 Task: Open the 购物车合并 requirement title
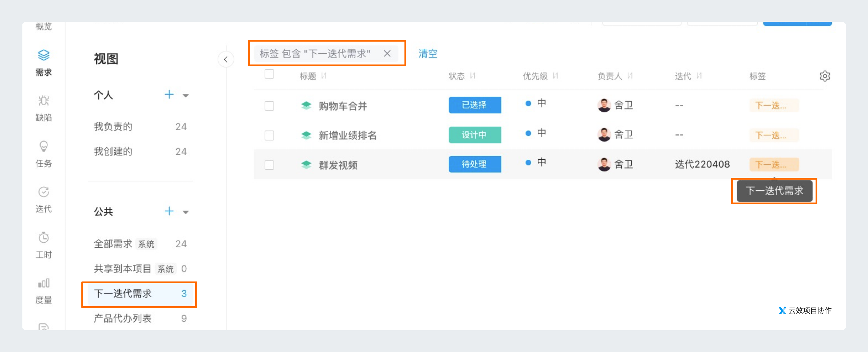tap(343, 106)
